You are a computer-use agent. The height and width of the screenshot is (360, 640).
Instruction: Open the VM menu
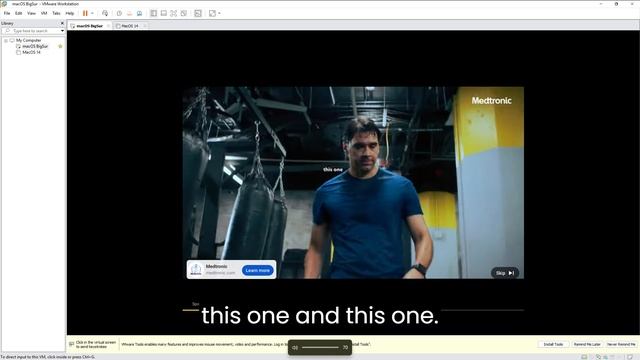click(x=44, y=13)
